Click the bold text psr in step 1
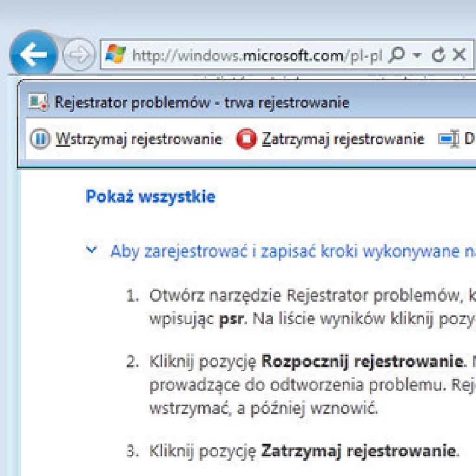476x476 pixels. (231, 319)
